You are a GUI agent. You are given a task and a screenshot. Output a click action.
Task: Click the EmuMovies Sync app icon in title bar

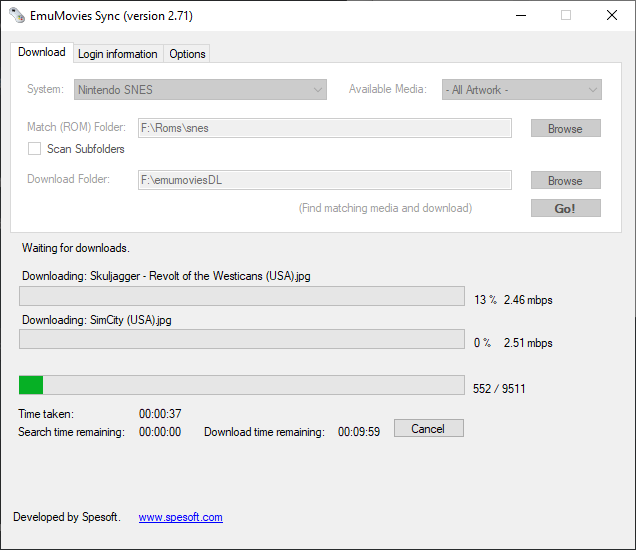(17, 16)
